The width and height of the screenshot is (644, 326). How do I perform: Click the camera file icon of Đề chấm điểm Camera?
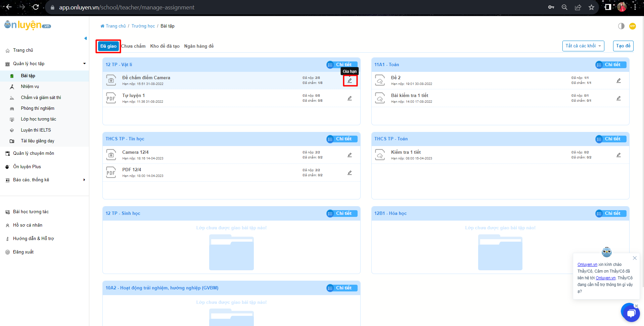pos(111,80)
